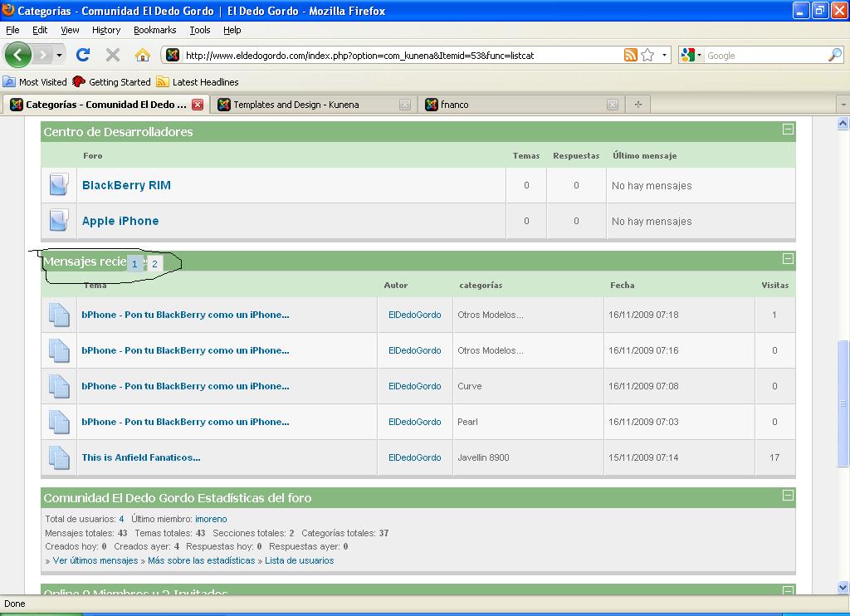Viewport: 850px width, 616px height.
Task: Click the BlackBerry RIM forum folder icon
Action: (58, 185)
